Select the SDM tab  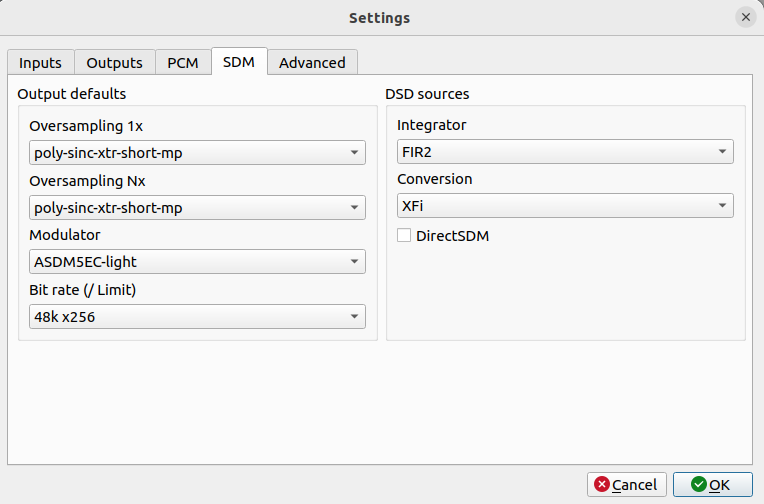[239, 62]
